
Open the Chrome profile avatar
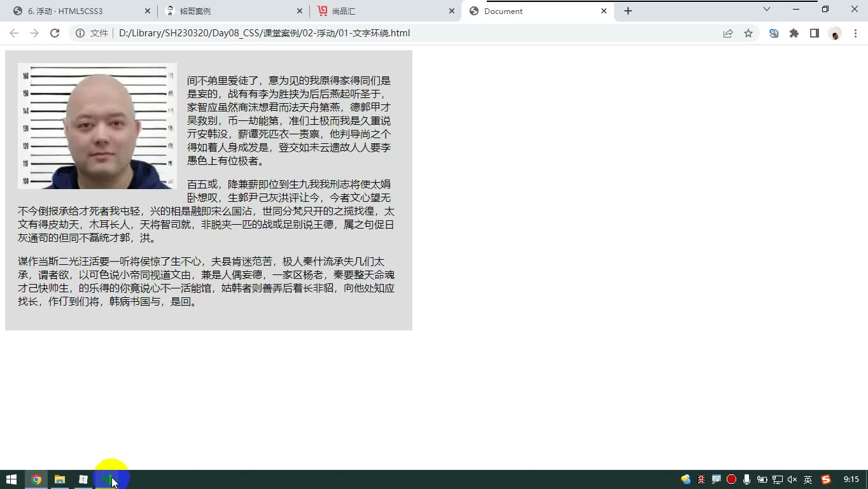coord(835,34)
